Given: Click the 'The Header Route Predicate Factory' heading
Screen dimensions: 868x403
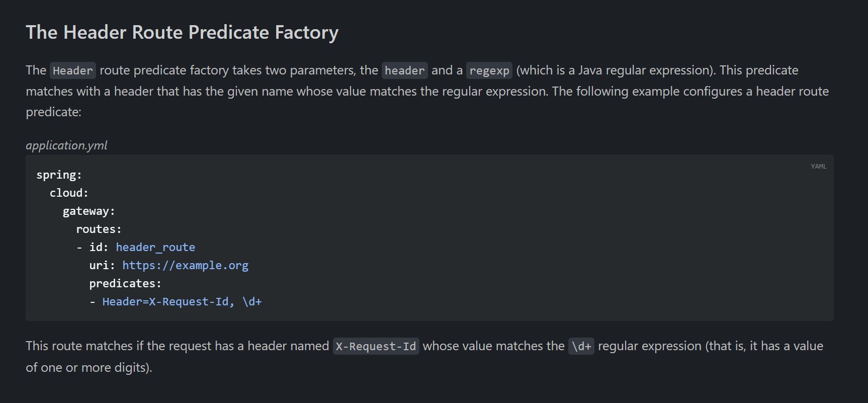Looking at the screenshot, I should pyautogui.click(x=182, y=32).
